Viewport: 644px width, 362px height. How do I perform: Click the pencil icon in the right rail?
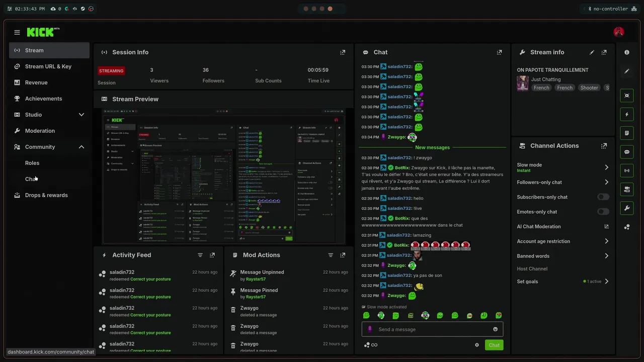click(627, 71)
